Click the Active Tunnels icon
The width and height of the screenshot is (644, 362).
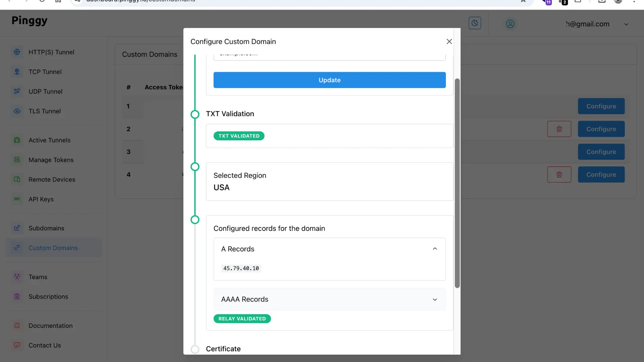[x=17, y=140]
